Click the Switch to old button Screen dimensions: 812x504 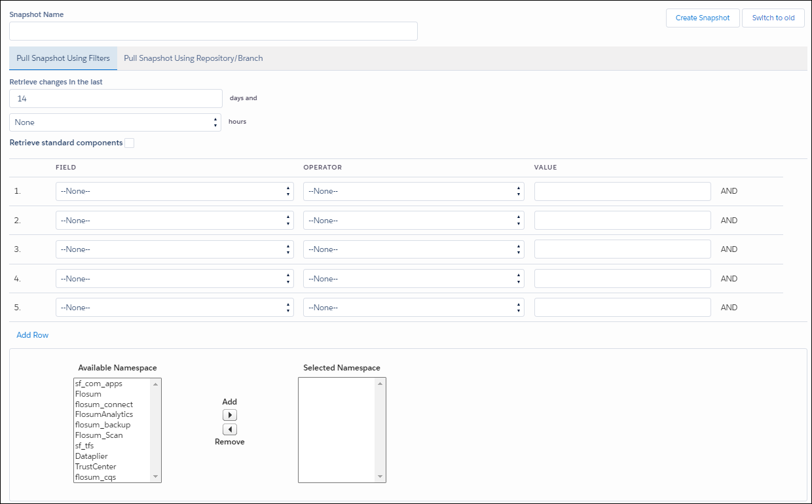[x=773, y=18]
